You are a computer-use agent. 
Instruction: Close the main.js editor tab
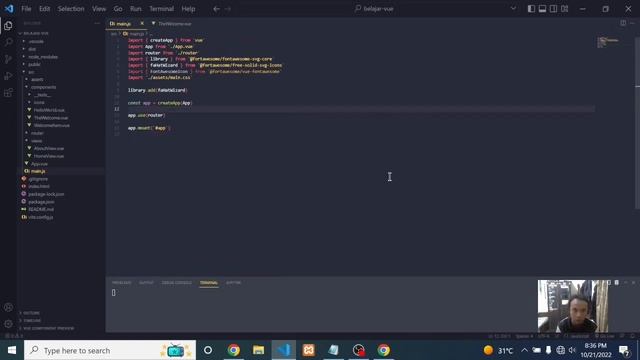142,23
